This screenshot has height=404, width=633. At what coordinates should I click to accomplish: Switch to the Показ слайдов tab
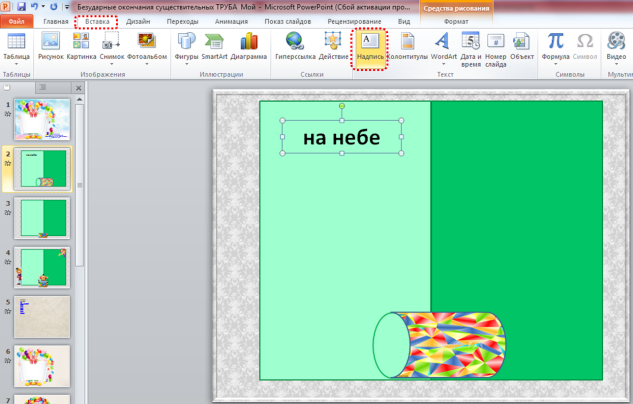tap(288, 21)
